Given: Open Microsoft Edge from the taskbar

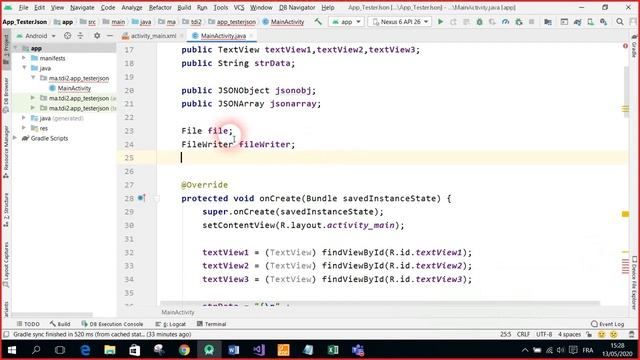Looking at the screenshot, I should (x=85, y=350).
